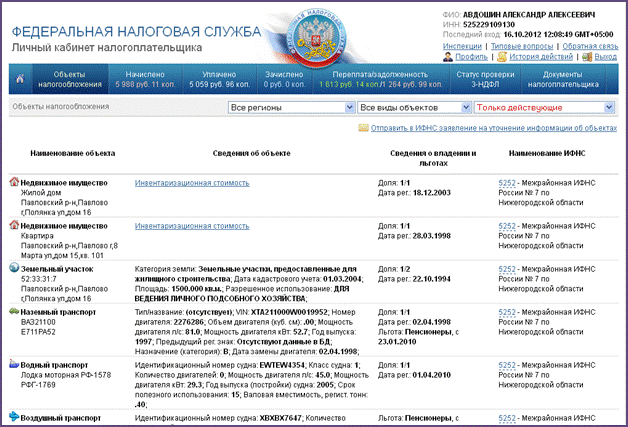The height and width of the screenshot is (427, 628).
Task: Click registration date 18.12.2003
Action: [x=431, y=193]
